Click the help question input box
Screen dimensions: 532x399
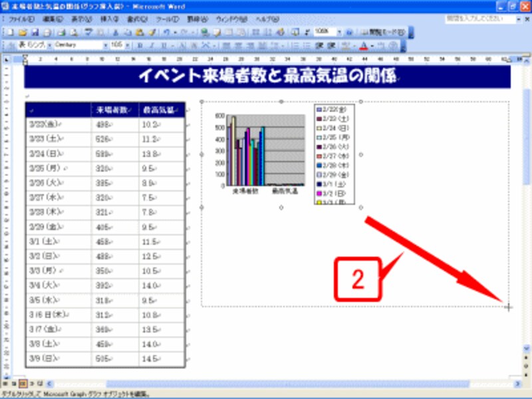[474, 19]
